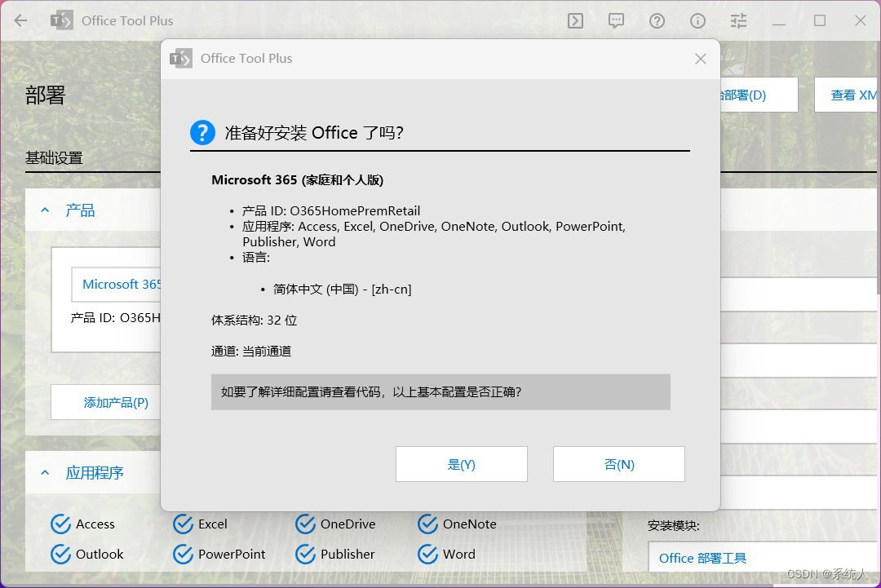Click the Office Tool Plus logo in main window
The width and height of the screenshot is (881, 588).
[62, 20]
